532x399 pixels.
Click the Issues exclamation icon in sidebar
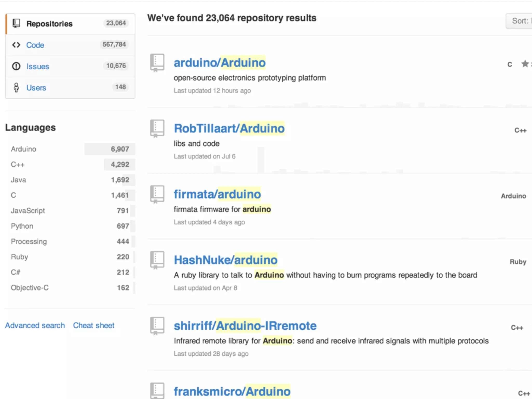point(16,66)
